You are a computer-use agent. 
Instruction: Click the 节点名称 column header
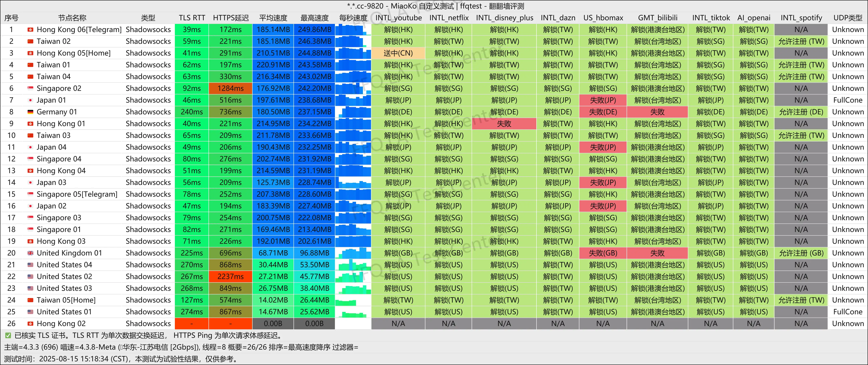click(x=72, y=18)
